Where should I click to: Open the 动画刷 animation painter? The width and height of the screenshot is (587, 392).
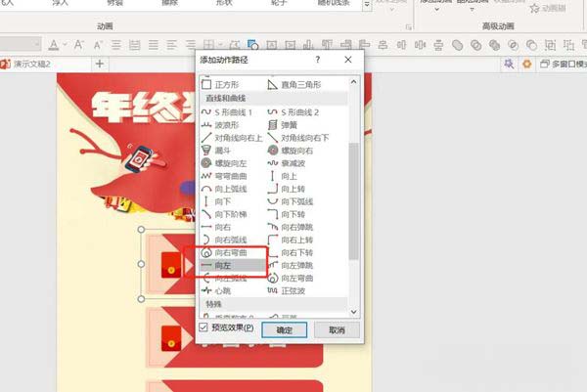548,8
